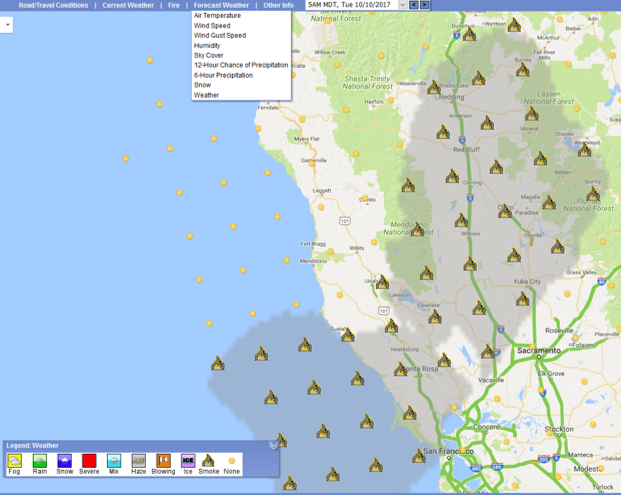Advance to the next forecast time

425,5
